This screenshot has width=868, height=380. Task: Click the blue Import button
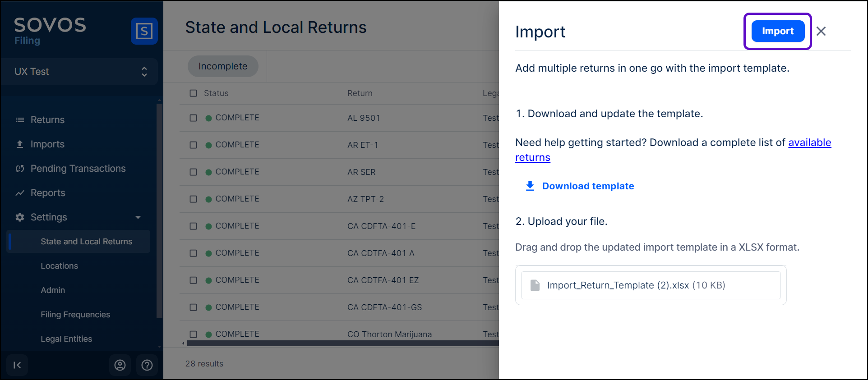tap(777, 31)
